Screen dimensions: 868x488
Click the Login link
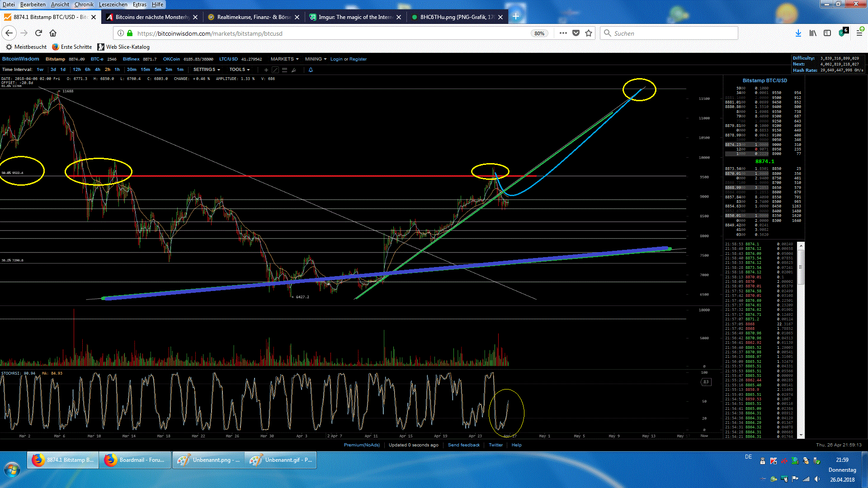(336, 59)
